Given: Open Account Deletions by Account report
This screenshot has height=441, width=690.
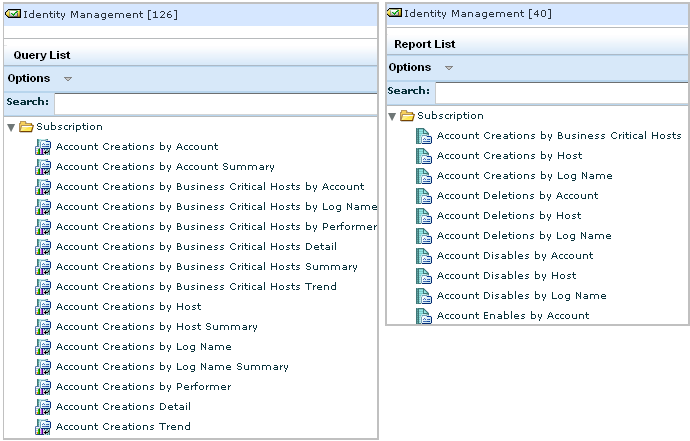Looking at the screenshot, I should [x=517, y=196].
